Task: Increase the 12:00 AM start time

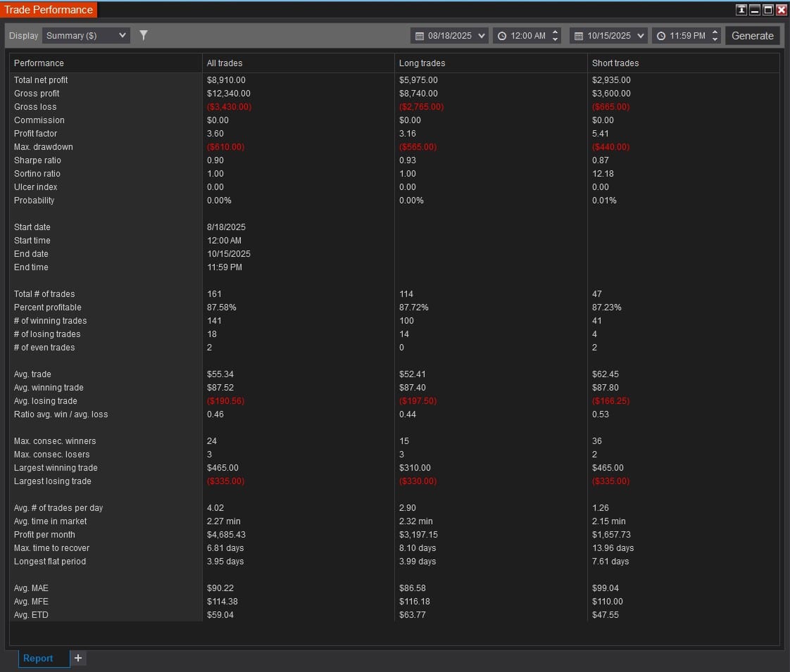Action: click(556, 32)
